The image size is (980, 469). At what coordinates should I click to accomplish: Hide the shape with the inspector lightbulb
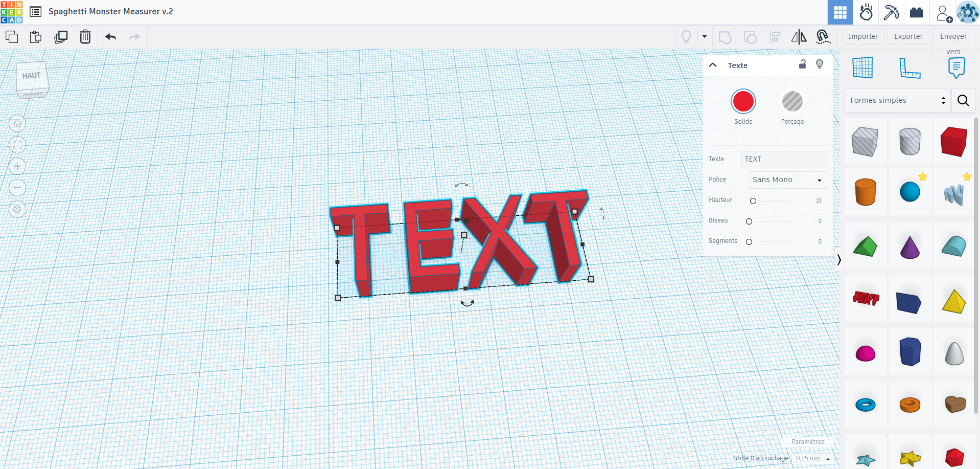point(820,64)
